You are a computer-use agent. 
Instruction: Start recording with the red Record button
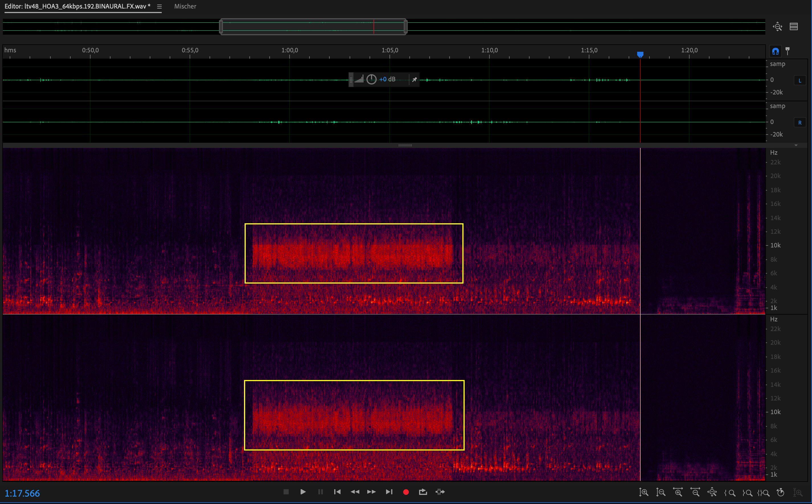point(406,492)
